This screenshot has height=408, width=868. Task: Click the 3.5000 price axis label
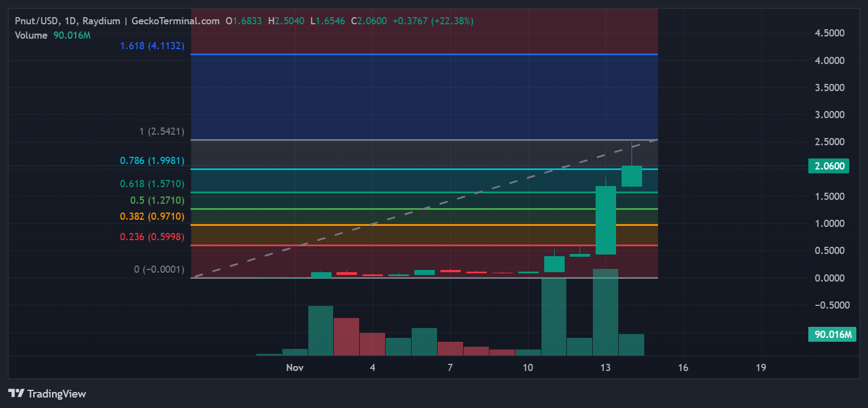click(830, 88)
